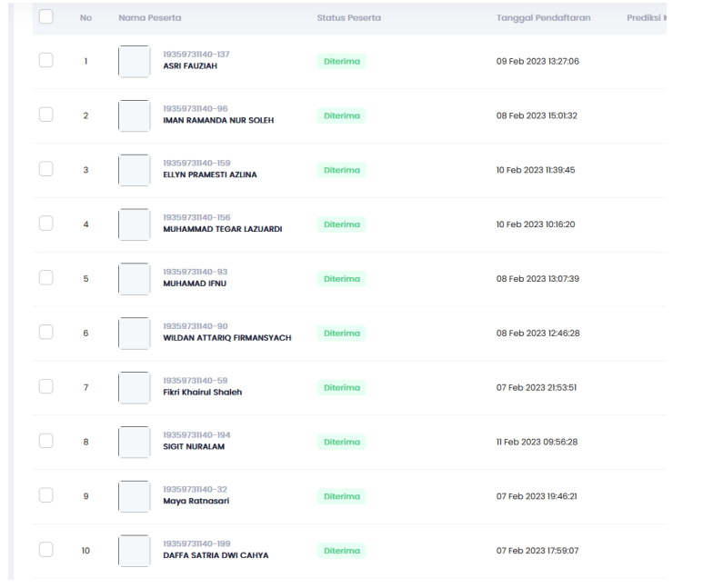The height and width of the screenshot is (588, 713).
Task: Sort by Tanggal Pendaftaran column header
Action: tap(544, 18)
